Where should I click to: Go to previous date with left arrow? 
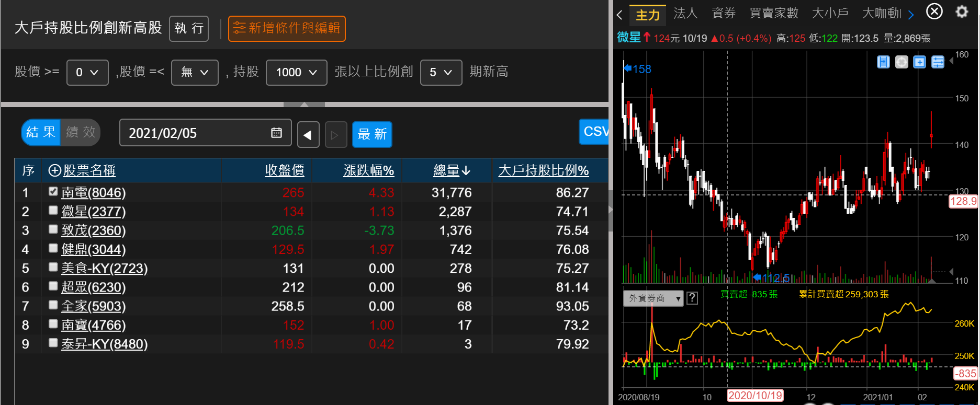point(308,135)
